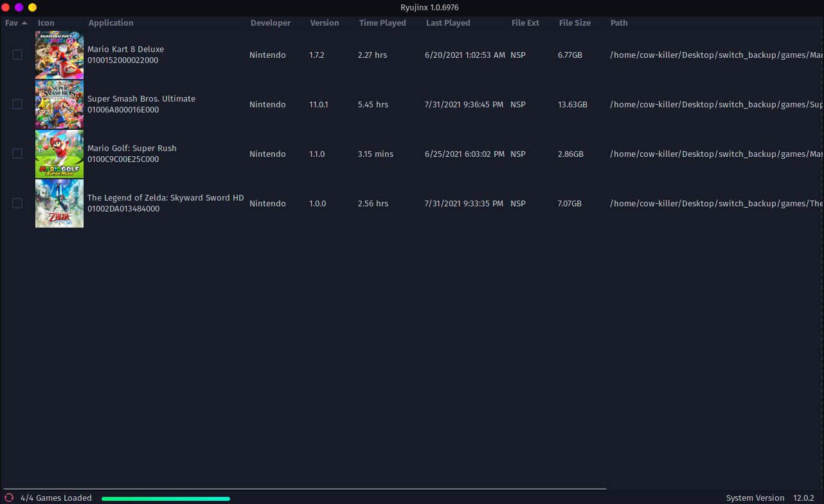Viewport: 824px width, 504px height.
Task: Check favorite box for Skyward Sword HD
Action: pos(17,203)
